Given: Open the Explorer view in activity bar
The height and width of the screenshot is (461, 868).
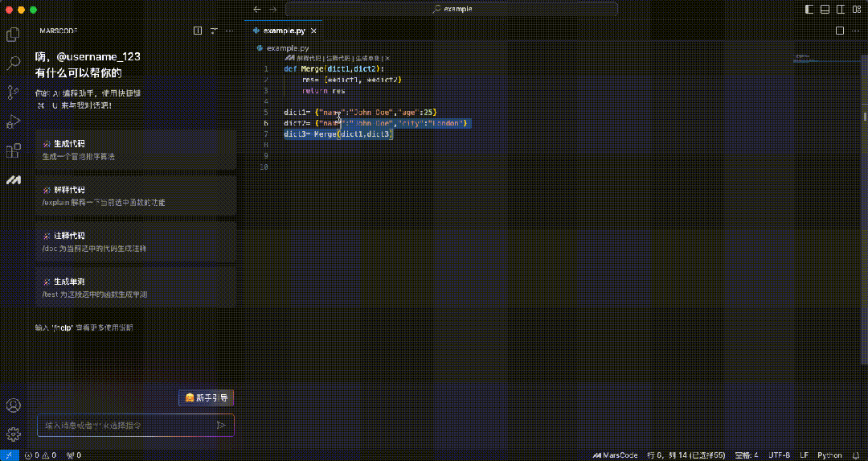Looking at the screenshot, I should [x=13, y=35].
